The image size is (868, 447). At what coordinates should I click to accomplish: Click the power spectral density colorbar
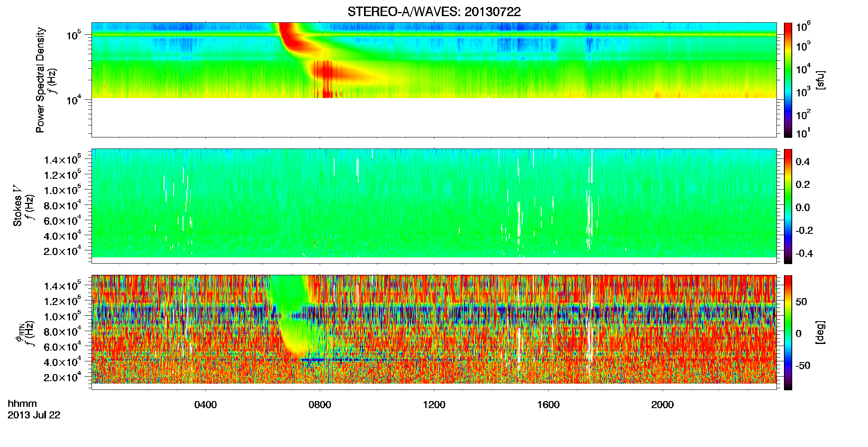(x=788, y=80)
